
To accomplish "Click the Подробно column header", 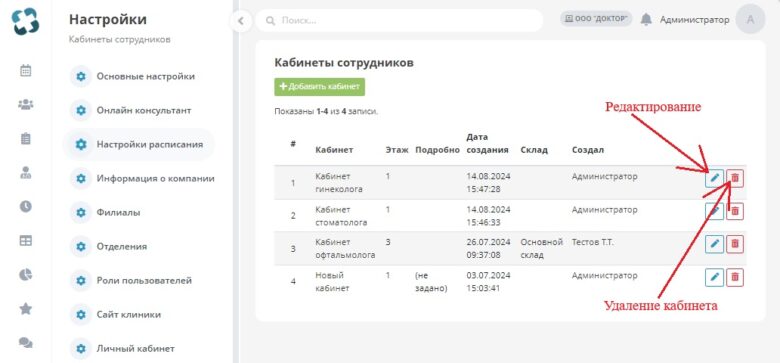I will 437,150.
